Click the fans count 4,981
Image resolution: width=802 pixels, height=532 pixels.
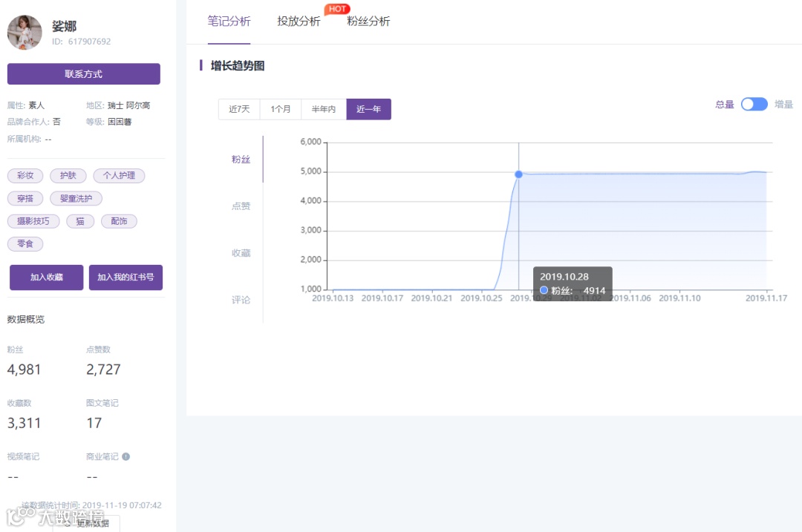click(24, 370)
